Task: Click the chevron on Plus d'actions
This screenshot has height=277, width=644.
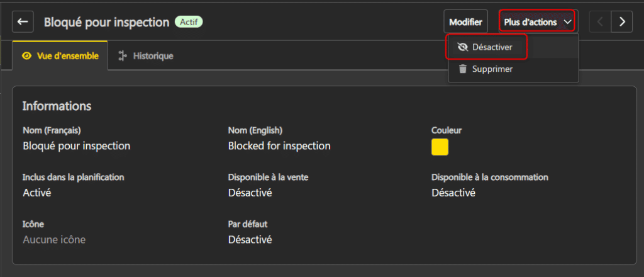Action: point(567,22)
